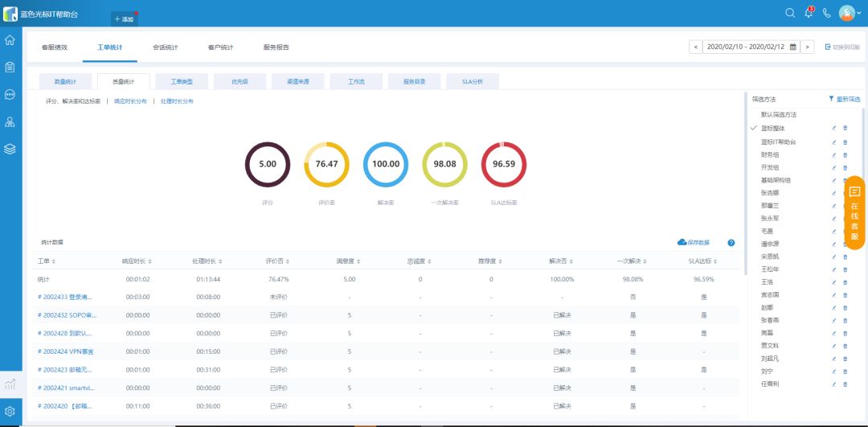Open the calendar icon in date range
The width and height of the screenshot is (868, 427).
tap(792, 47)
